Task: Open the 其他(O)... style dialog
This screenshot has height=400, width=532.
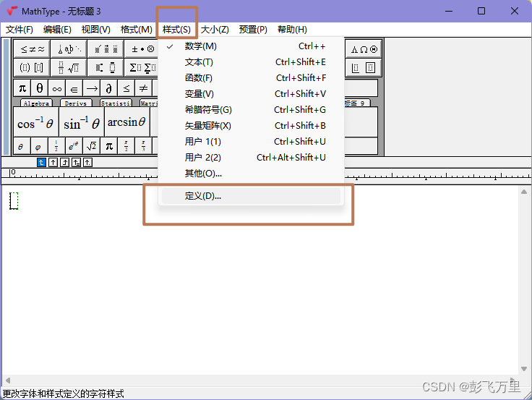Action: 251,174
